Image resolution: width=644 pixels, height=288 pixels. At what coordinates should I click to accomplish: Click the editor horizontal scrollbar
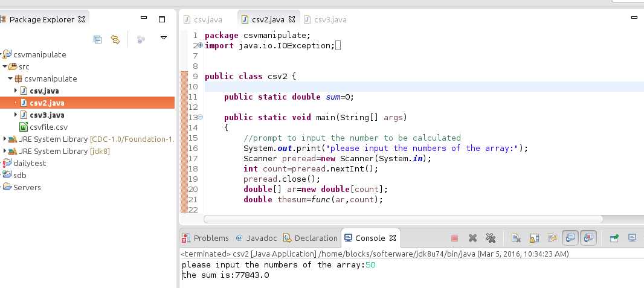pyautogui.click(x=403, y=219)
